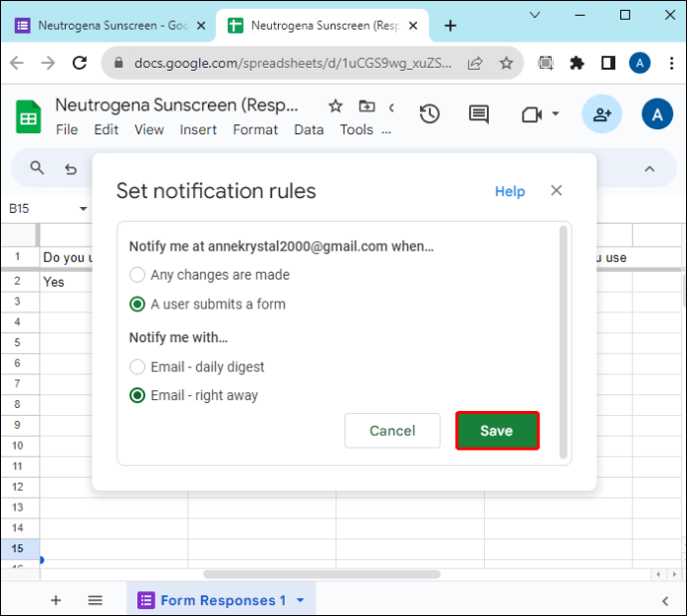Open the cell name box dropdown

84,209
